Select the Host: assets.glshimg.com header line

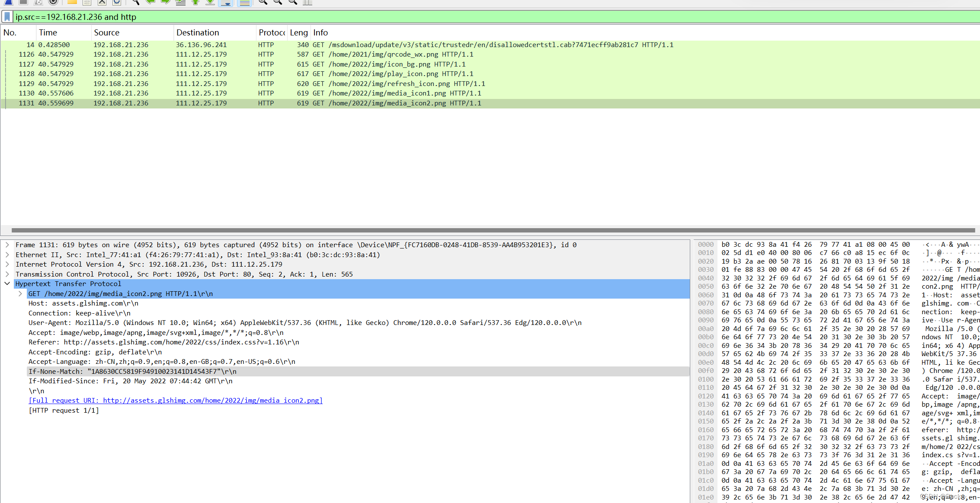click(83, 303)
